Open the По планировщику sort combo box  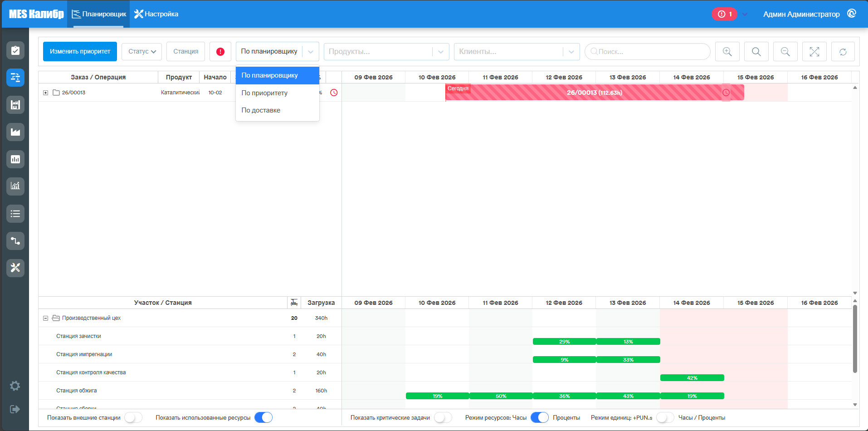click(278, 52)
